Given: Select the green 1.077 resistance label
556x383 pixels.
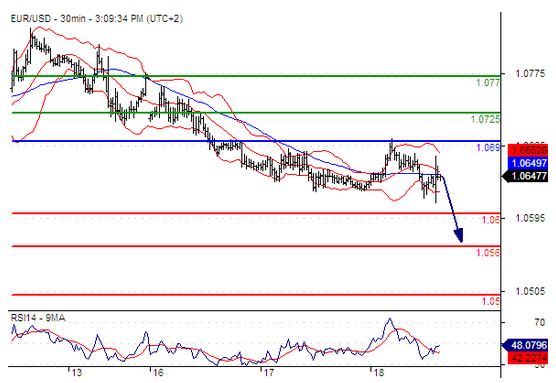Looking at the screenshot, I should pyautogui.click(x=488, y=83).
